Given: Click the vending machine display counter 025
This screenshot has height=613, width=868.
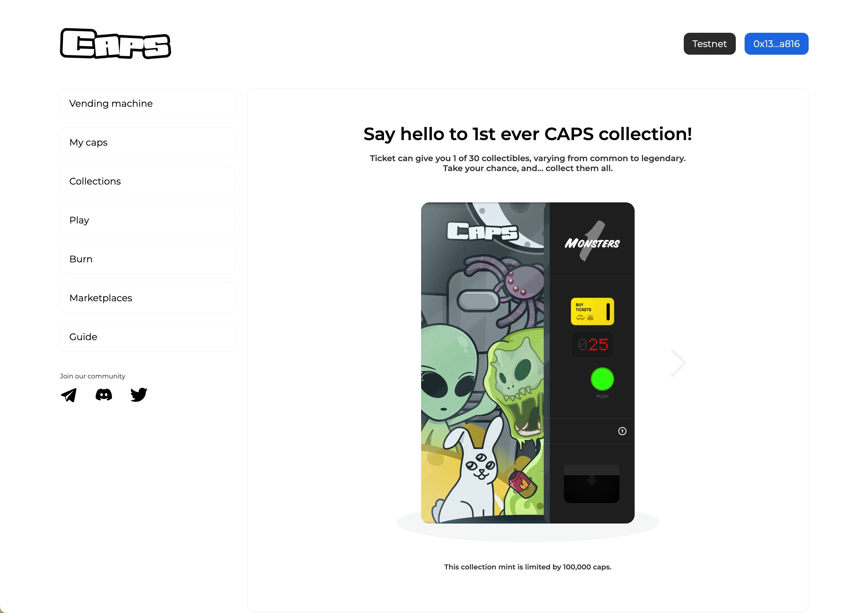Looking at the screenshot, I should pyautogui.click(x=592, y=344).
